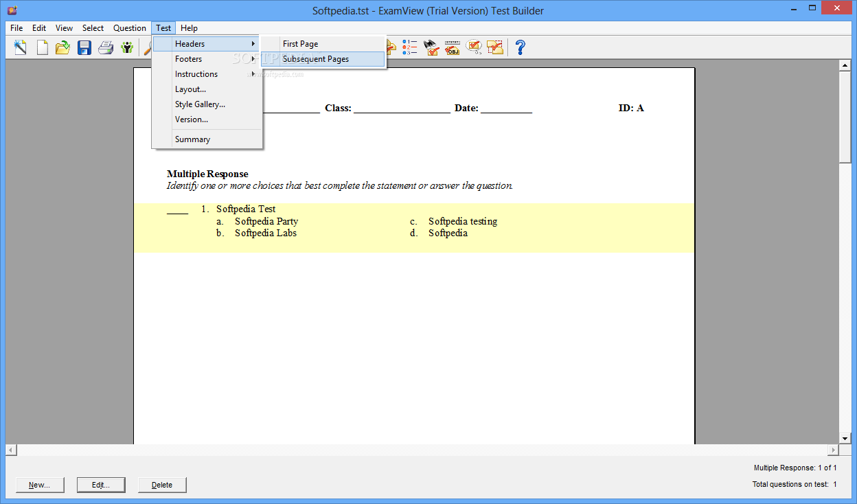Screen dimensions: 857x504
Task: Print the test with printer icon
Action: [106, 47]
